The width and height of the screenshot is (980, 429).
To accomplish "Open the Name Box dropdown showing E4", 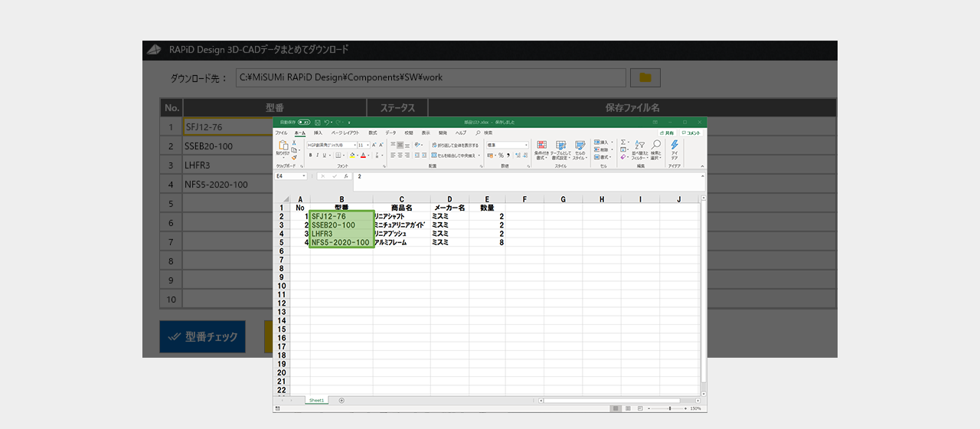I will tap(304, 176).
